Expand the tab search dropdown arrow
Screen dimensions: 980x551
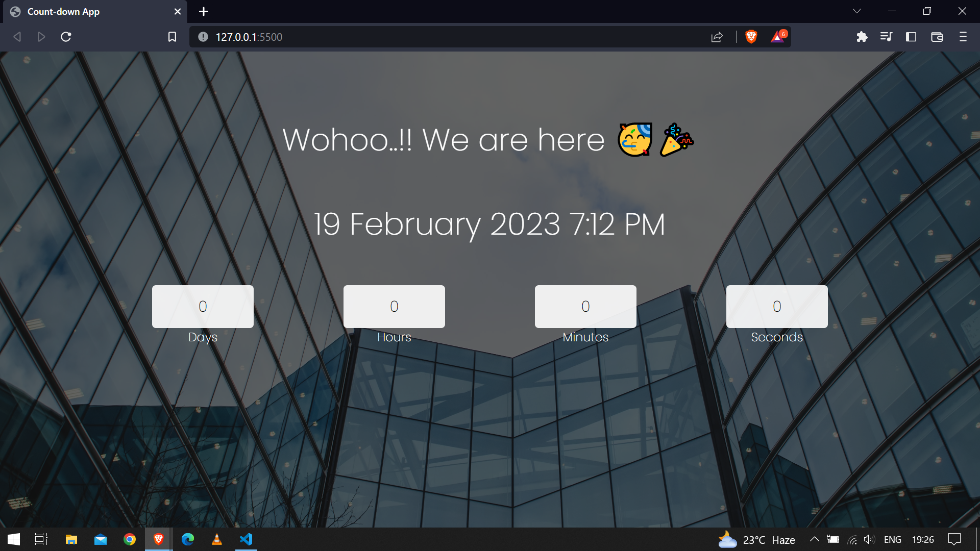tap(857, 11)
